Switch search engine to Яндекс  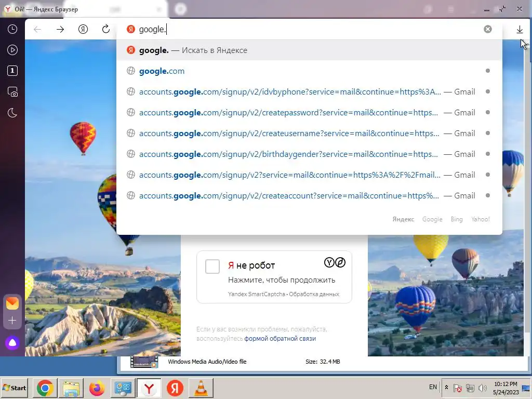(403, 219)
